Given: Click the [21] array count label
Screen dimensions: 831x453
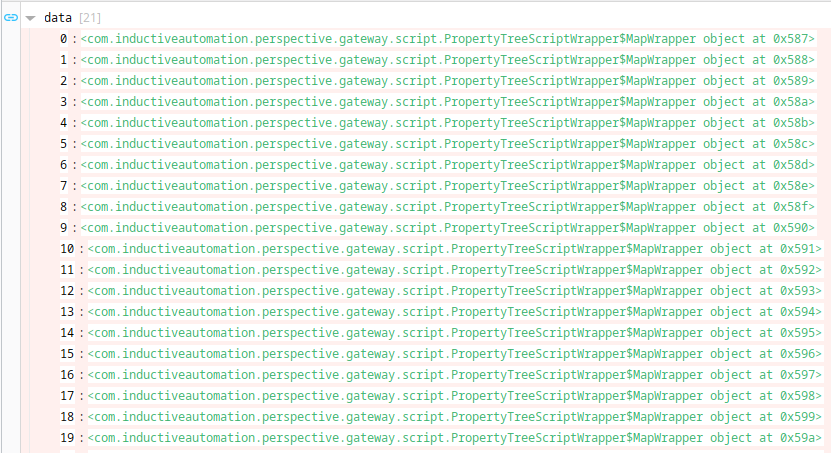Looking at the screenshot, I should 90,18.
